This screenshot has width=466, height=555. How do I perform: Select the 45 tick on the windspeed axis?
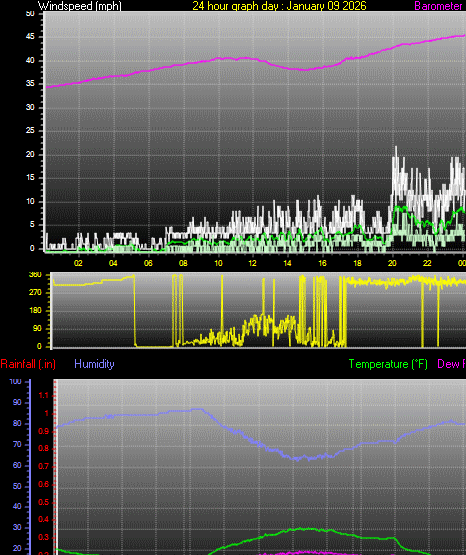pyautogui.click(x=30, y=36)
